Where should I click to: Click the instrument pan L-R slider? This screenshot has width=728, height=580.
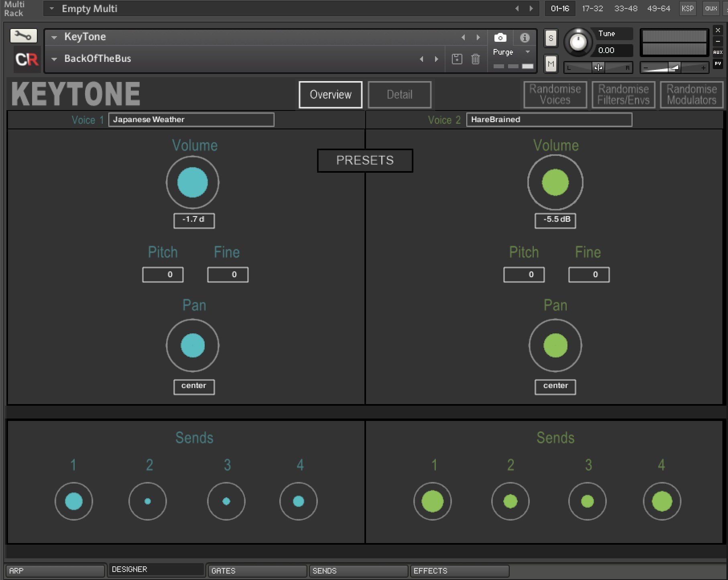pos(598,67)
